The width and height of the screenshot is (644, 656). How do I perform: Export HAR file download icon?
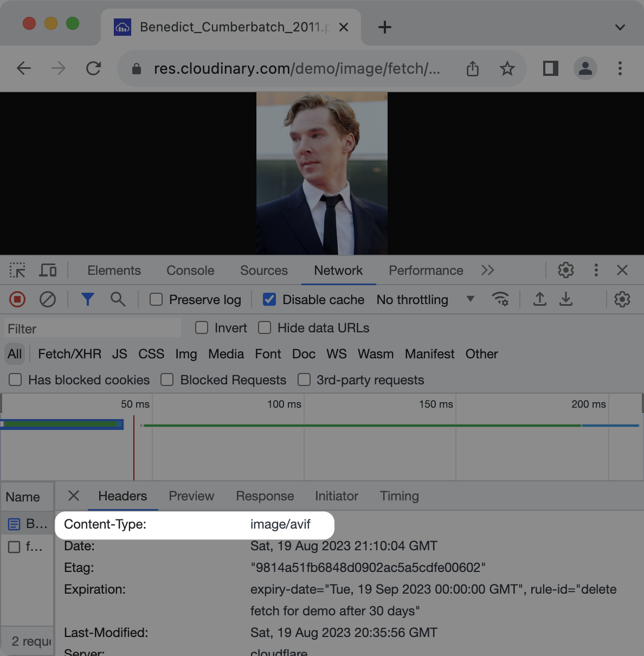[566, 299]
